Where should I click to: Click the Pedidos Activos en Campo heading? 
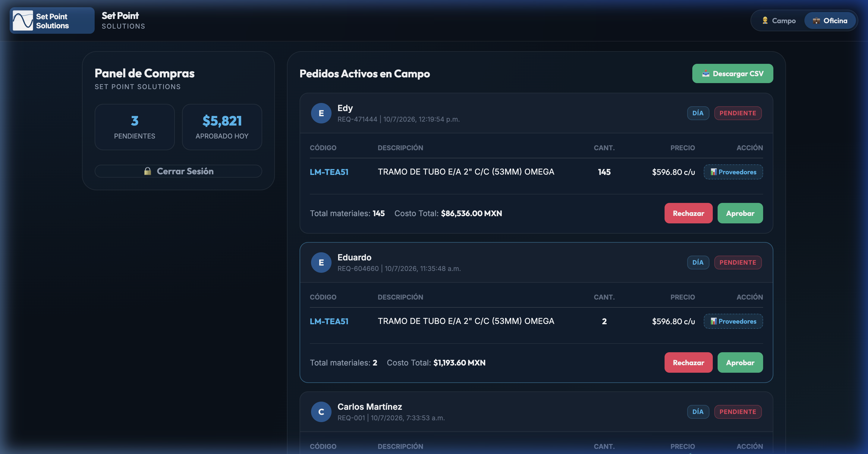[x=365, y=73]
